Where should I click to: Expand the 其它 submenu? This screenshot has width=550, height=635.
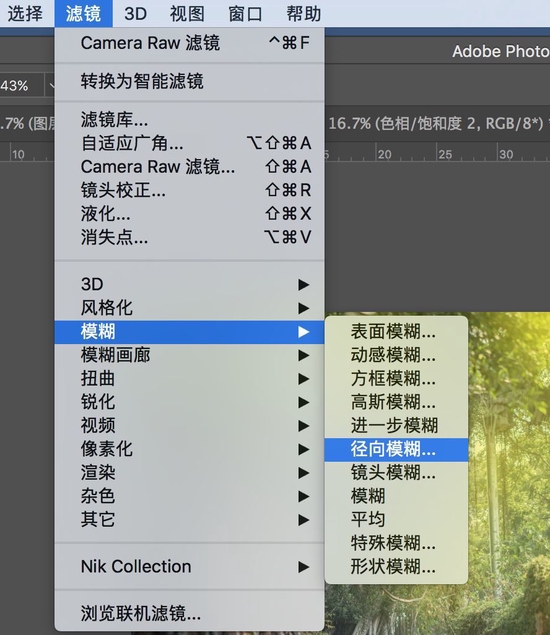pos(189,520)
